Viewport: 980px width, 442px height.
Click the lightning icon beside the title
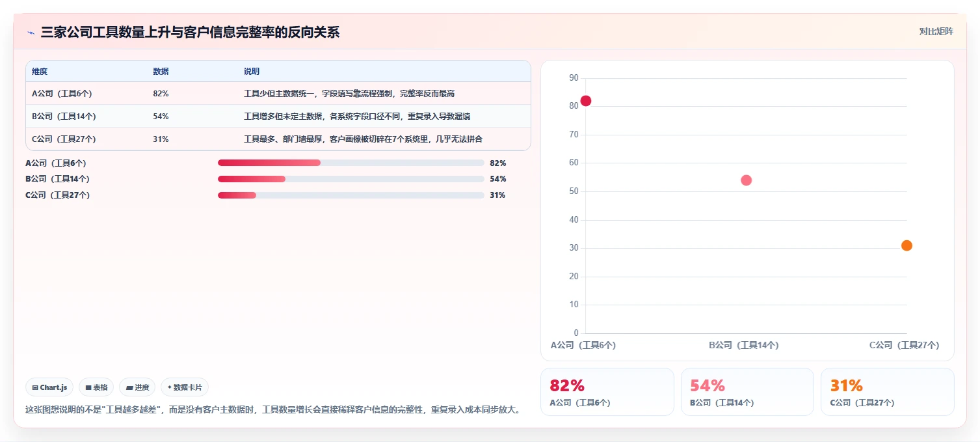point(31,33)
